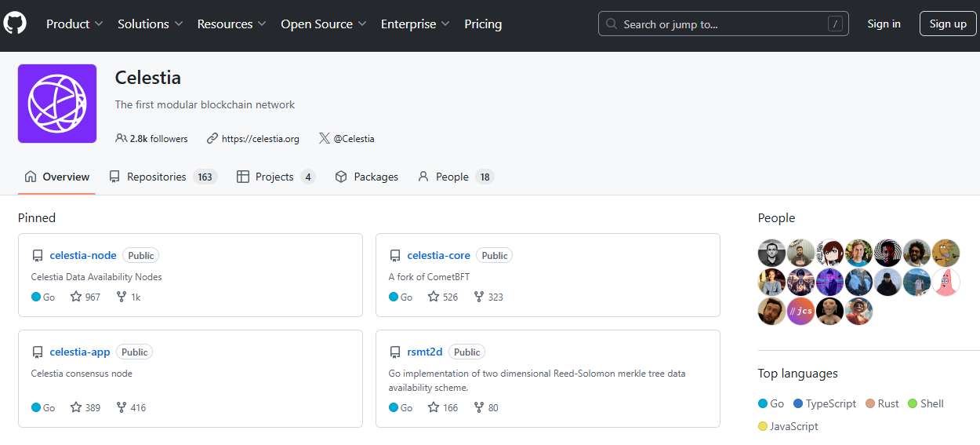Visit the https://celestia.org website link
Screen dimensions: 980x445
260,139
